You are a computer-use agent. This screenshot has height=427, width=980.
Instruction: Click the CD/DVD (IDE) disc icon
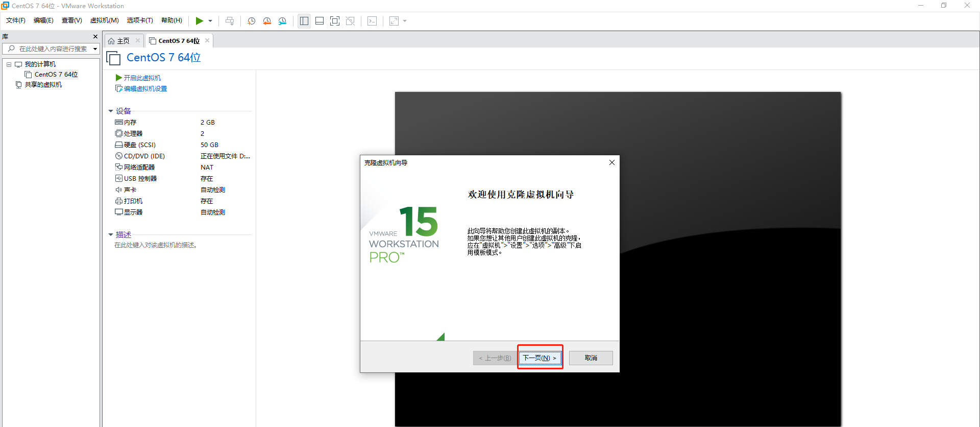coord(119,156)
